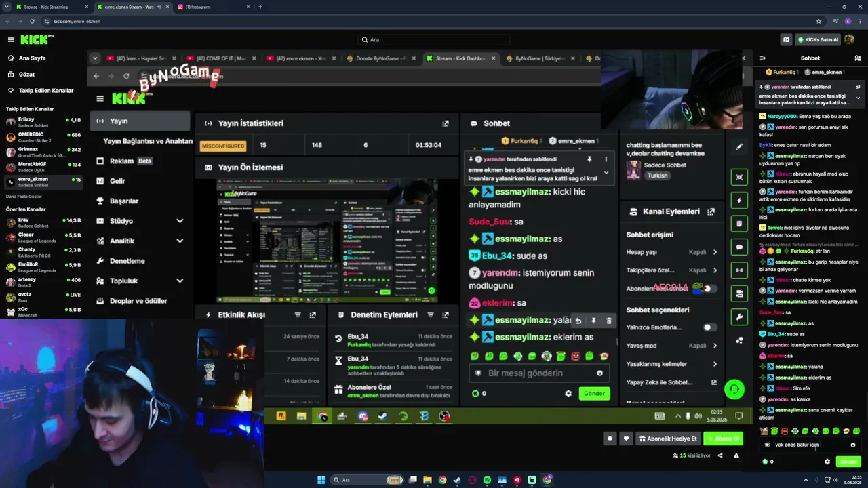The width and height of the screenshot is (868, 488).
Task: Open Grimnax channel in the sidebar
Action: [x=43, y=152]
